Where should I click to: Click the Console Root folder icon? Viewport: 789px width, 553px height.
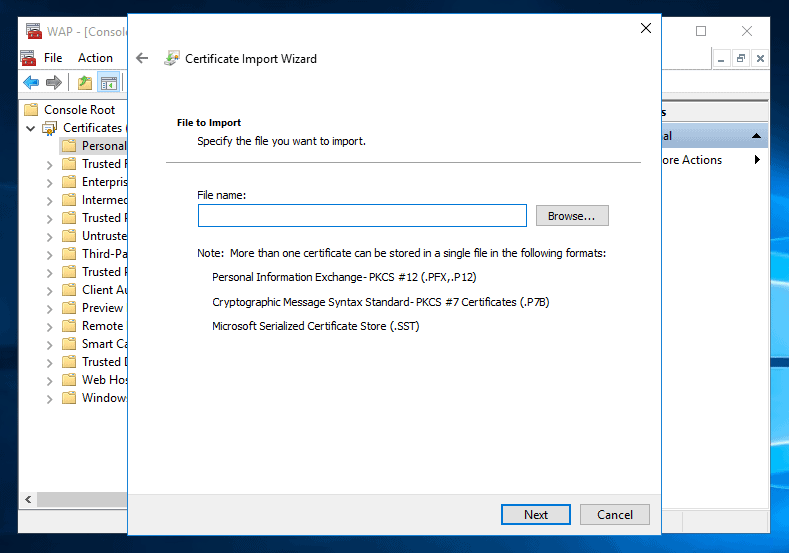tap(31, 109)
